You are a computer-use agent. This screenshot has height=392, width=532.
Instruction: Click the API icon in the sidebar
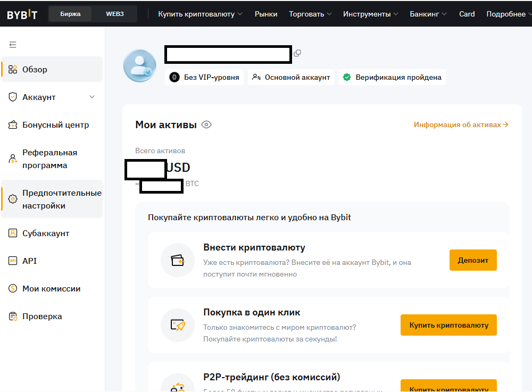click(13, 261)
